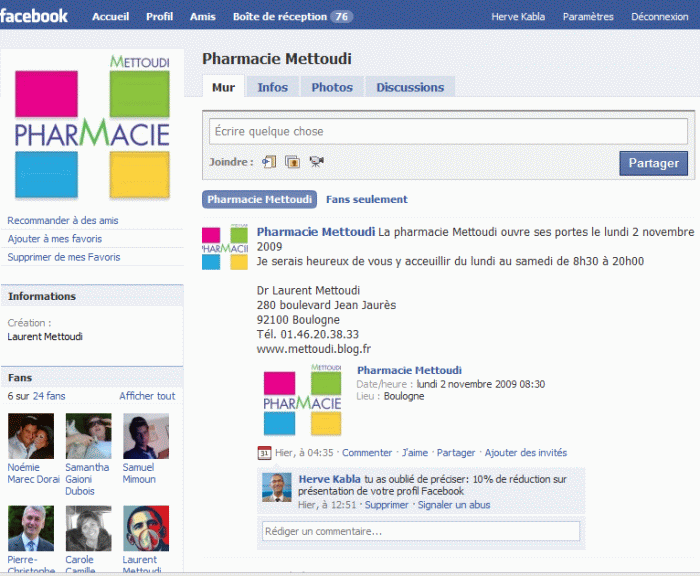Click Signaler un abus
Screen dimensions: 700x576
tap(454, 505)
